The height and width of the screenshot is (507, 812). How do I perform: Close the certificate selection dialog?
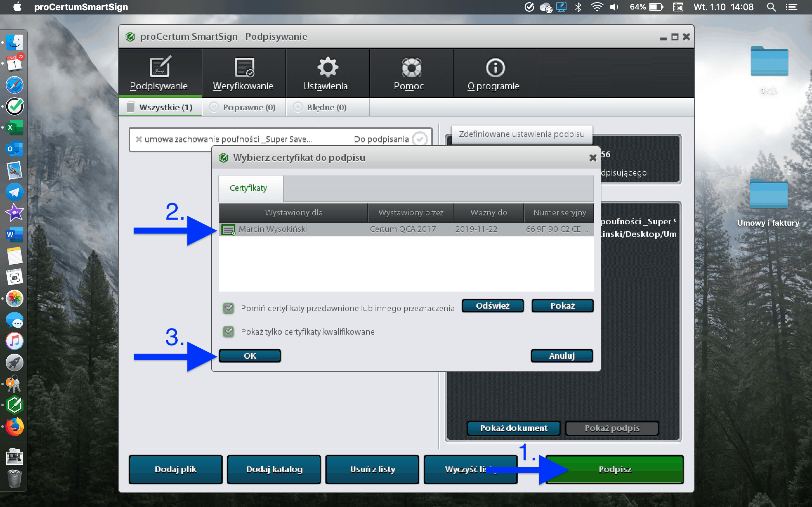click(593, 157)
